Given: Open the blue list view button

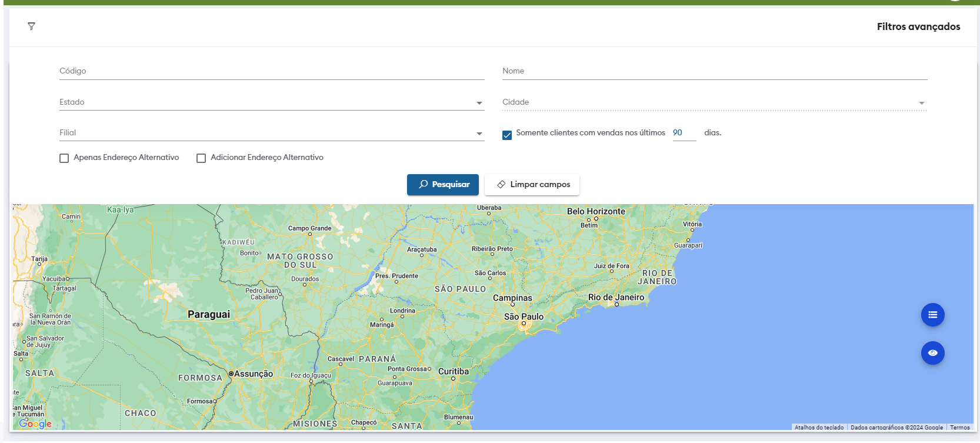Looking at the screenshot, I should [932, 315].
